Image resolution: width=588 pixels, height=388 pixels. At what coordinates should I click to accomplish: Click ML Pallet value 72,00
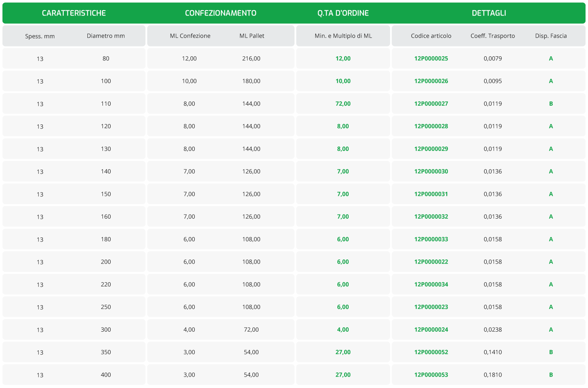(251, 330)
